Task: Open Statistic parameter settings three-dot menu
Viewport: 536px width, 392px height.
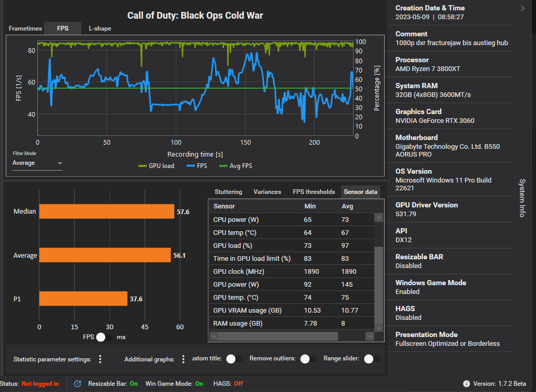Action: tap(100, 359)
